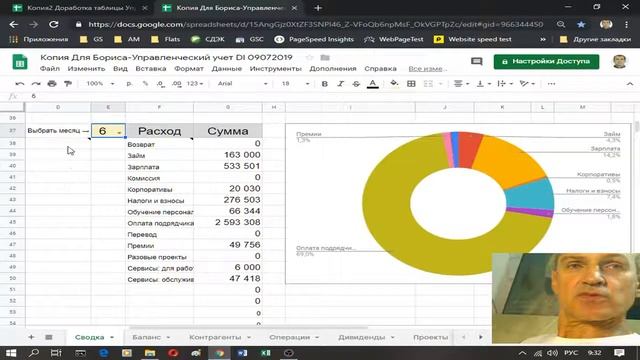Show more toolbar options
640x360 pixels.
pos(551,84)
